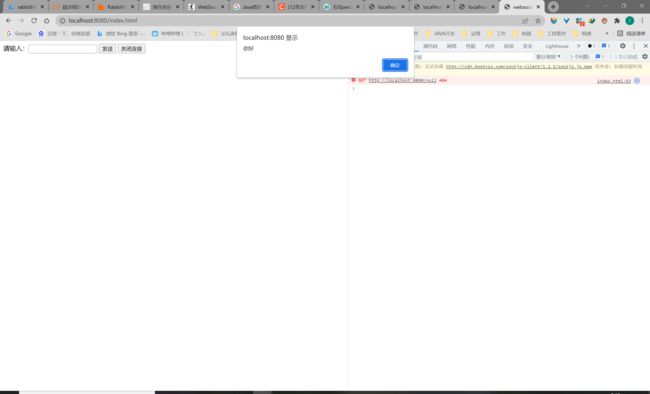Click the console filter input box
Image resolution: width=650 pixels, height=394 pixels.
coord(474,57)
